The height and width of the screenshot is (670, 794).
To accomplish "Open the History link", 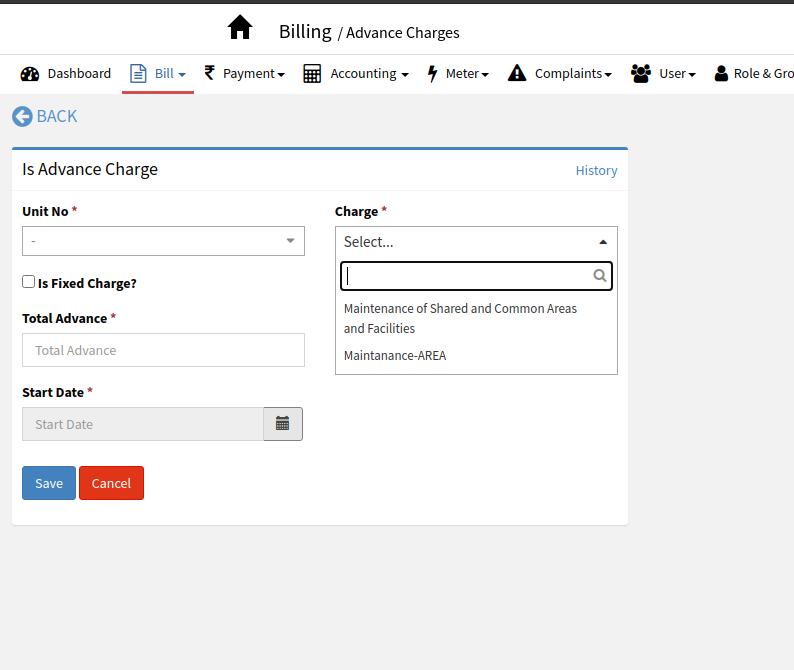I will coord(596,171).
